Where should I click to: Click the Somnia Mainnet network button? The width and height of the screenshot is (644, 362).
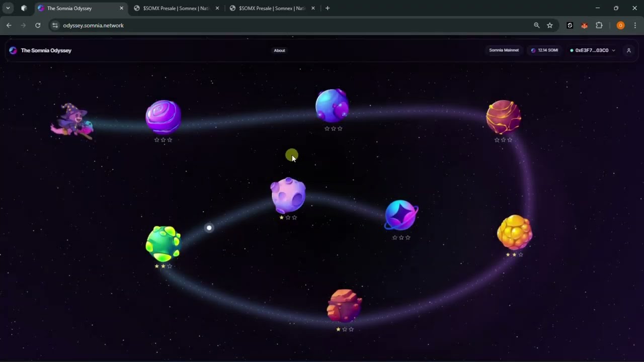504,50
